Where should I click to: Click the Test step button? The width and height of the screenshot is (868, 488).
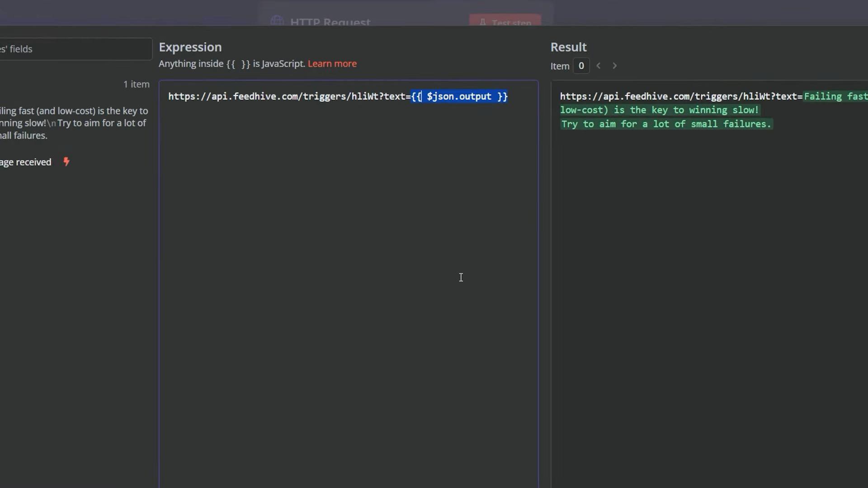505,21
